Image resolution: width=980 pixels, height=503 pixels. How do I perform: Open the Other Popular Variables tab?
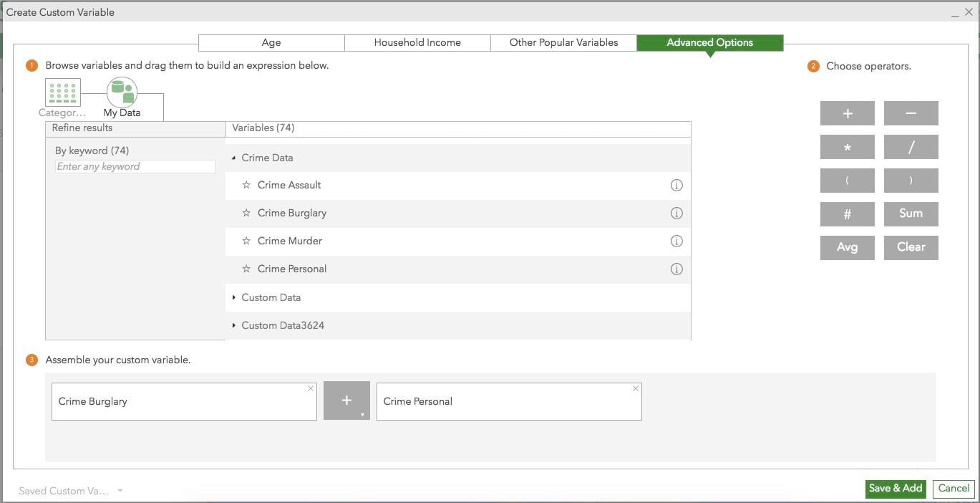pyautogui.click(x=563, y=43)
